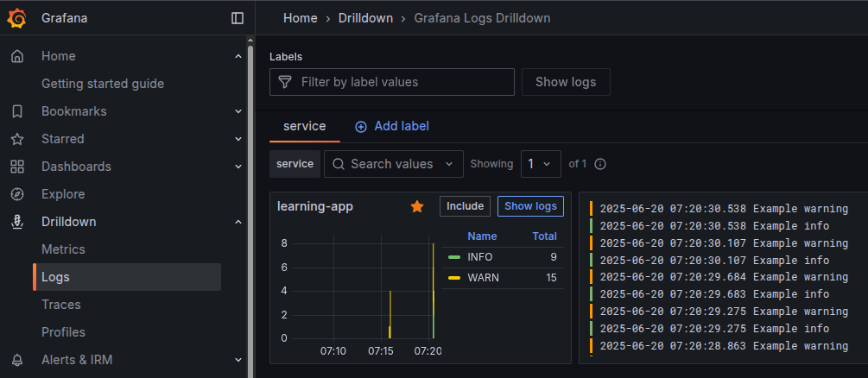The width and height of the screenshot is (868, 378).
Task: Open Metrics under Drilldown
Action: (63, 249)
